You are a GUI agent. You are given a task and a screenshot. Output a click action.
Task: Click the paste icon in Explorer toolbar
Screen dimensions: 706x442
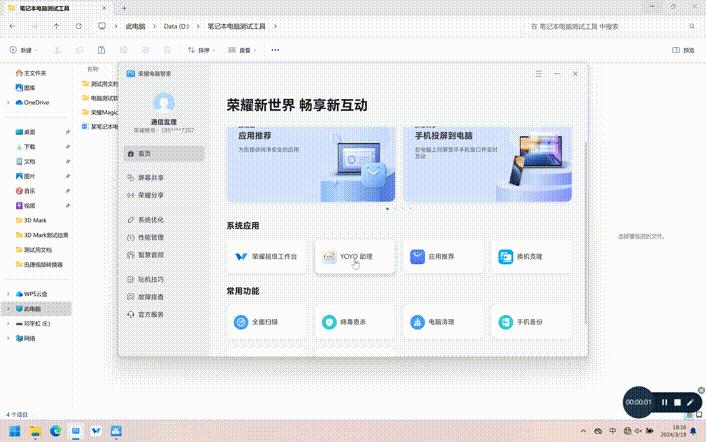(x=101, y=50)
